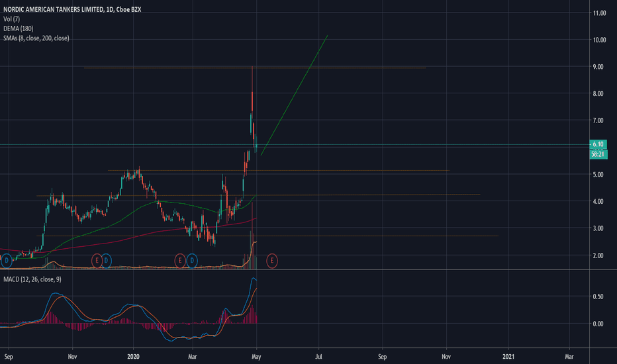Click the 7.00 price axis label

pyautogui.click(x=598, y=120)
